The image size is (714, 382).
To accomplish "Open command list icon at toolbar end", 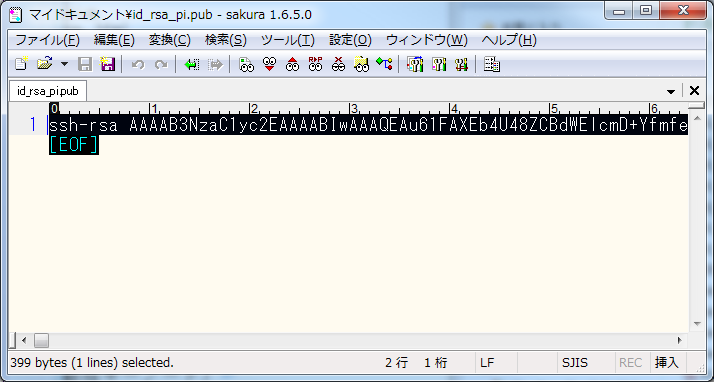I will click(492, 64).
